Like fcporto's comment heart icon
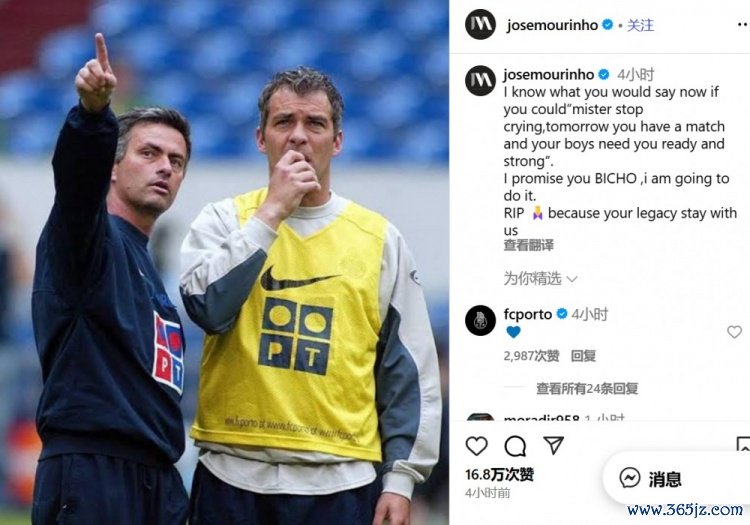 (734, 331)
